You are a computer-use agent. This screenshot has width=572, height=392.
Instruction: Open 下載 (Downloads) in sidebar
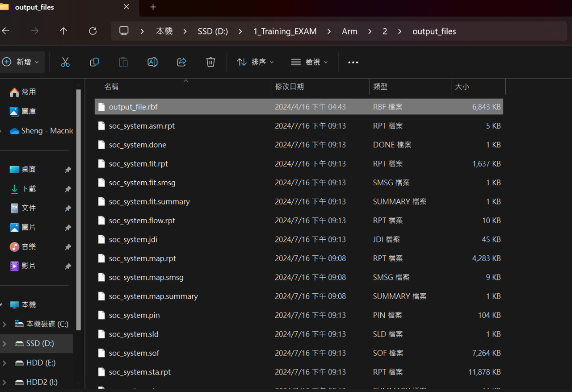(29, 189)
